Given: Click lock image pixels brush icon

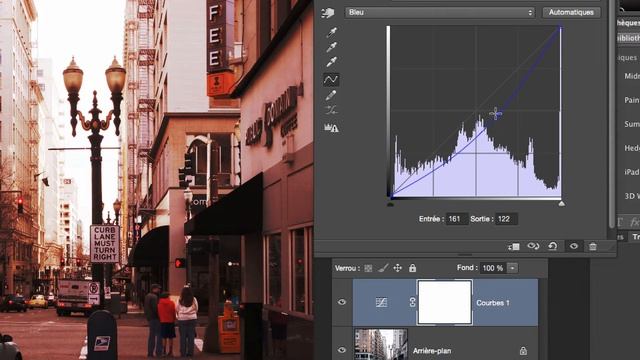Looking at the screenshot, I should point(383,268).
